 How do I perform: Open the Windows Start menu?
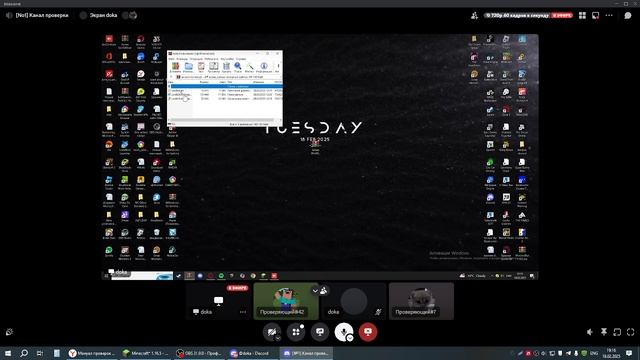click(x=7, y=353)
